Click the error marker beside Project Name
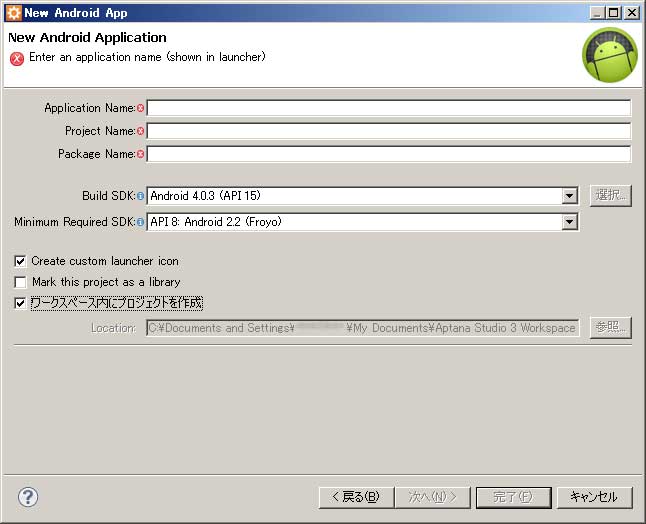Screen dimensions: 646x524 click(140, 131)
